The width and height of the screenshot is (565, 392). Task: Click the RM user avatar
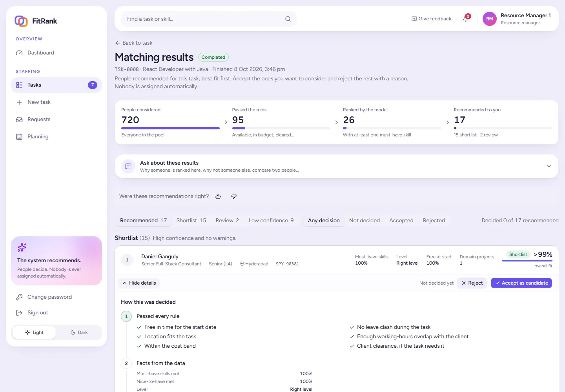(x=490, y=19)
